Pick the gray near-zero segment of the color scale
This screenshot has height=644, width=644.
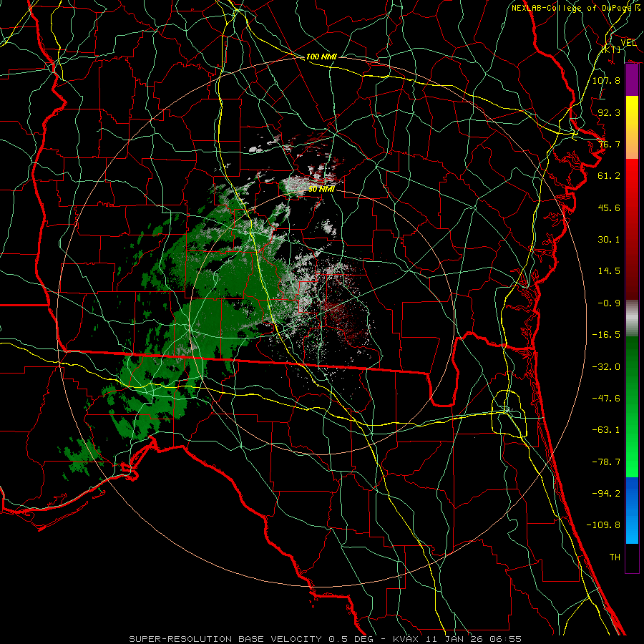pos(632,318)
